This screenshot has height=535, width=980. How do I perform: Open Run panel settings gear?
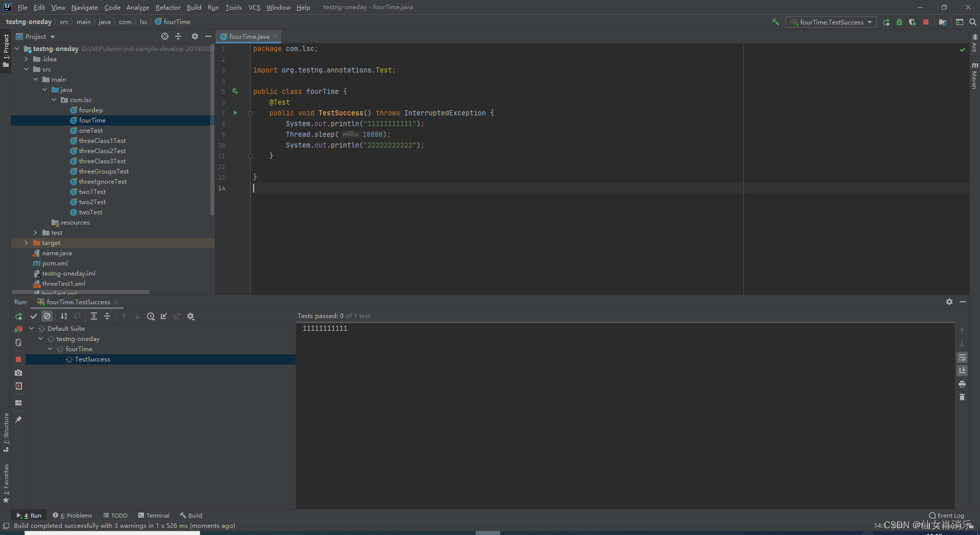(x=949, y=302)
